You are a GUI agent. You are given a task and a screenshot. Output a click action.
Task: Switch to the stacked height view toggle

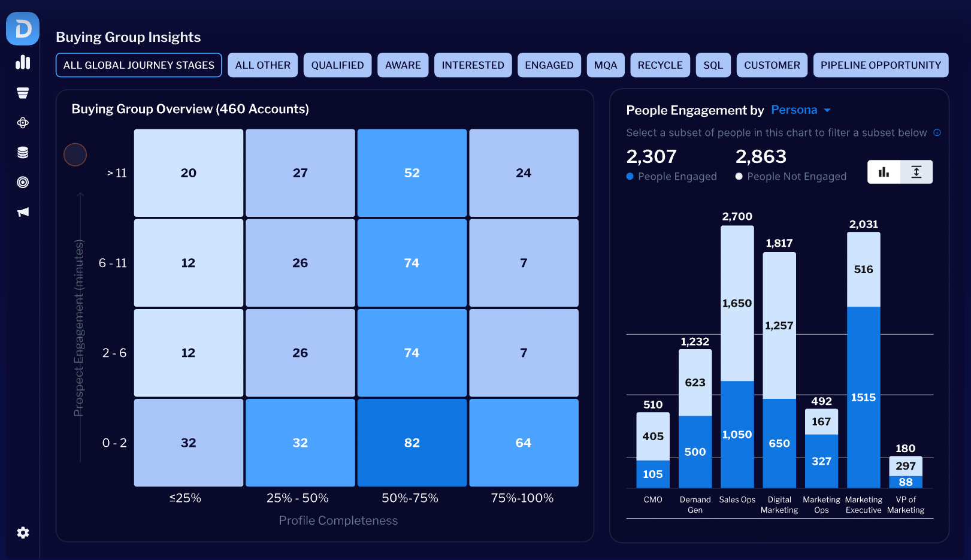[916, 172]
